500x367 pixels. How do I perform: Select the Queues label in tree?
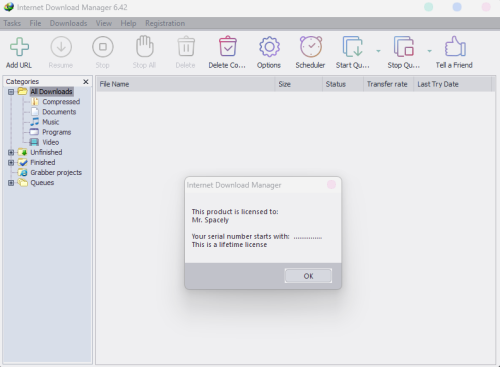coord(42,183)
